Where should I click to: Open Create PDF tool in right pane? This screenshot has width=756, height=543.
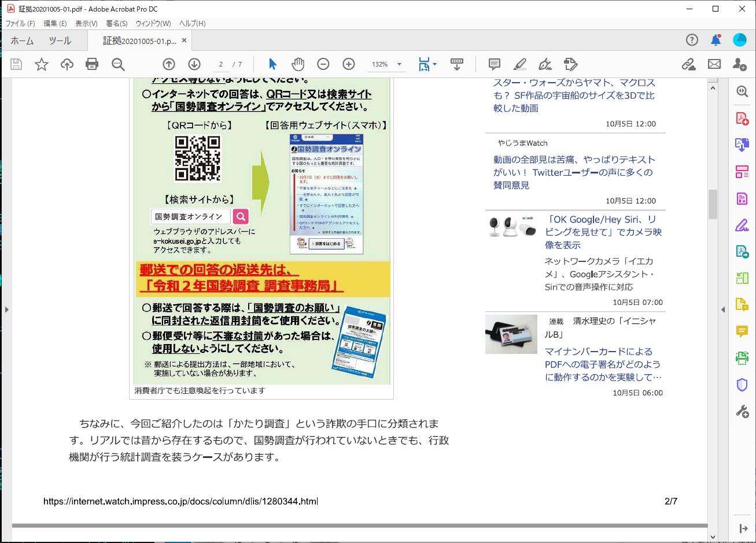tap(742, 118)
